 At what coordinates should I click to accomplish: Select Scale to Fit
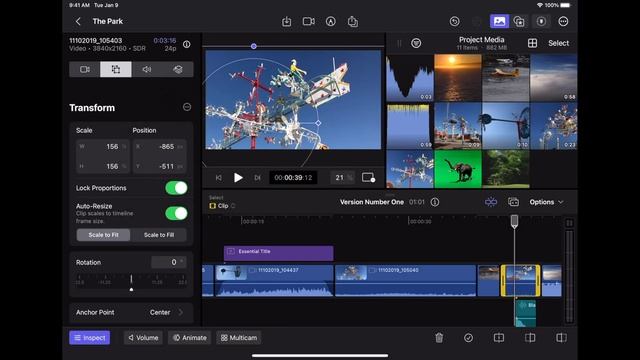pyautogui.click(x=103, y=235)
